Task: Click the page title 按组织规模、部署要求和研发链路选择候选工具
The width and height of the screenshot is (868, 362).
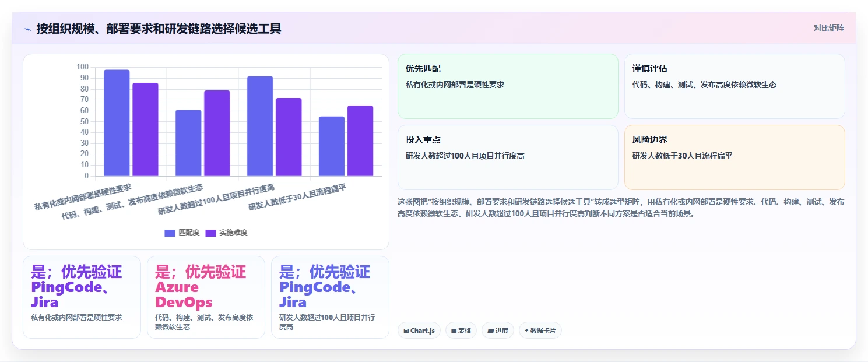Action: coord(159,29)
